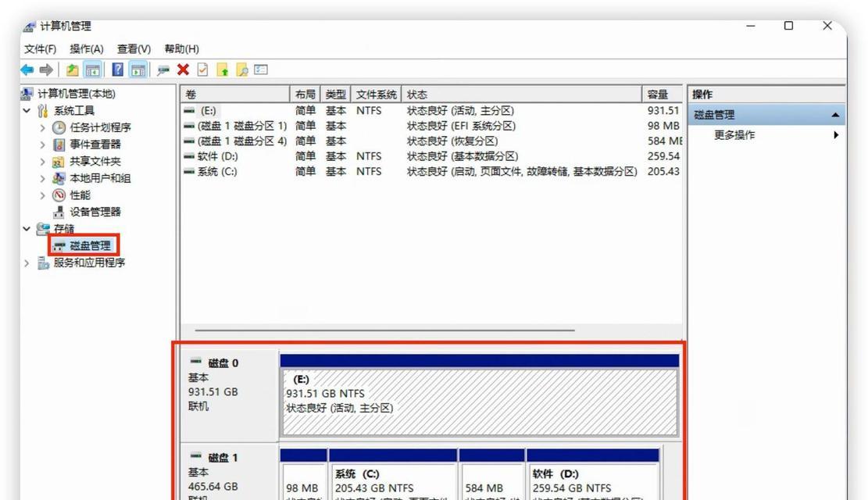
Task: Click the Device Manager icon
Action: pos(59,212)
